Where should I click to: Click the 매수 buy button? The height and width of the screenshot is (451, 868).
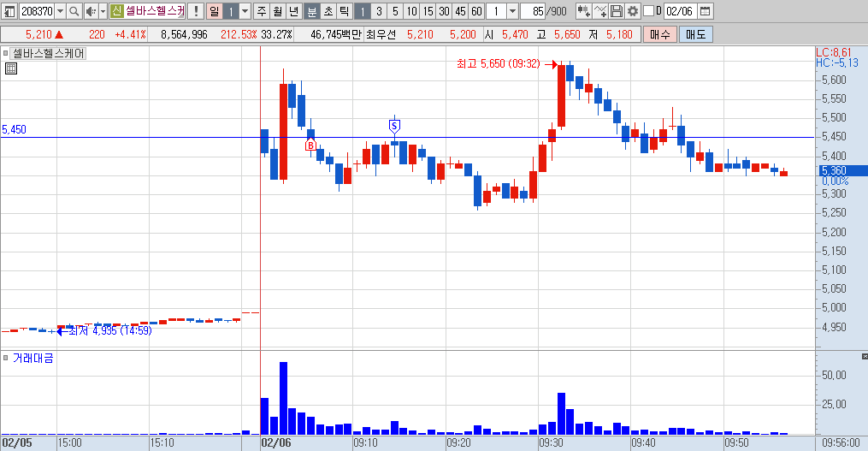point(660,34)
